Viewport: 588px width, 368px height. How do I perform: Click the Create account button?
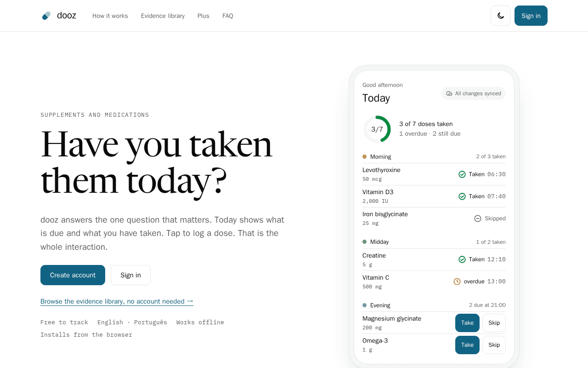pos(73,275)
